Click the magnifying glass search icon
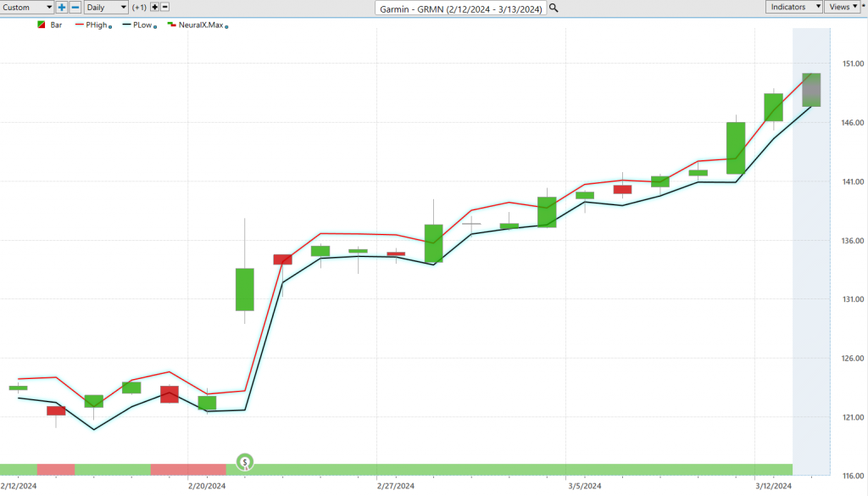This screenshot has height=496, width=868. point(554,8)
